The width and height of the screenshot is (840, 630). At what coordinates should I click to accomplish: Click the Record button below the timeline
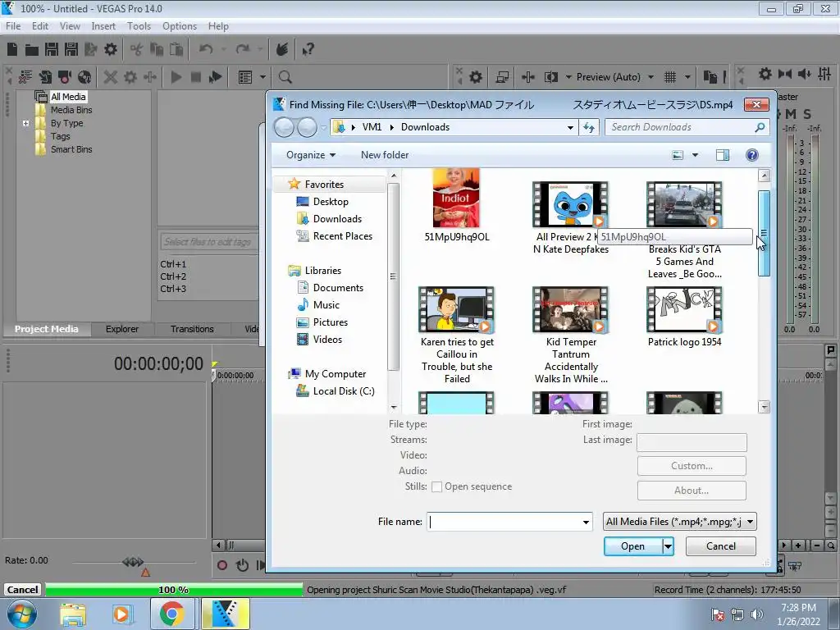click(222, 565)
